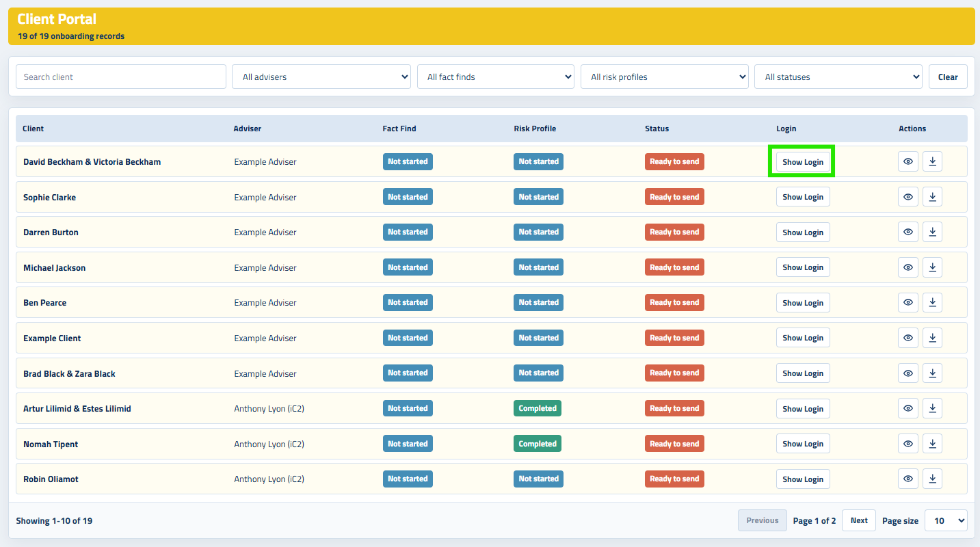Show login for Robin Oliamot
Screen dimensions: 980x547
coord(803,479)
